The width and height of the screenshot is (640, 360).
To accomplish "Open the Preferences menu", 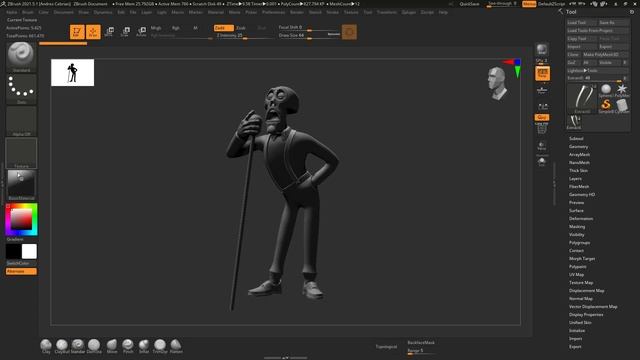I will (273, 12).
